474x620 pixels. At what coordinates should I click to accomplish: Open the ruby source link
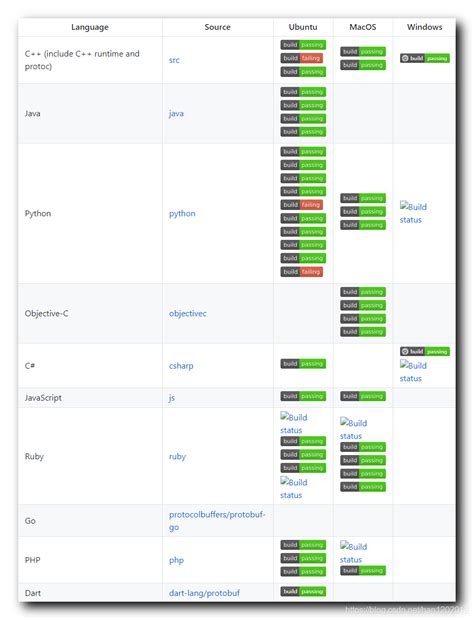[x=177, y=456]
